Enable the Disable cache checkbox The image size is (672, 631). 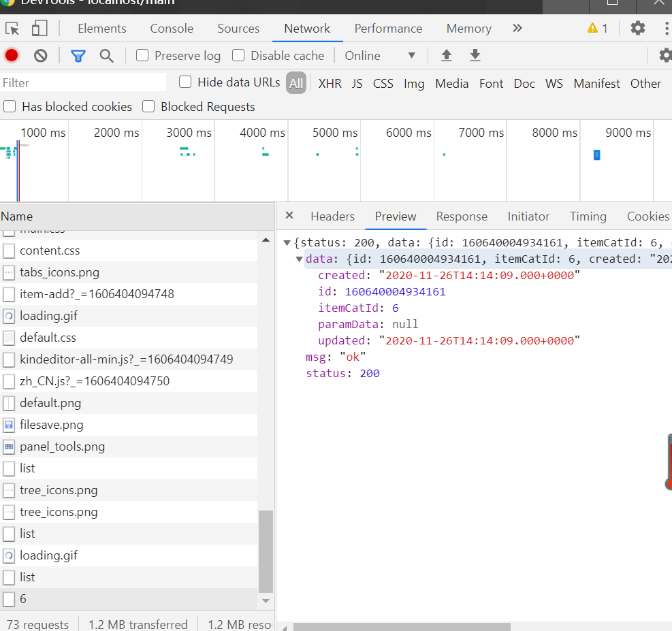[238, 56]
